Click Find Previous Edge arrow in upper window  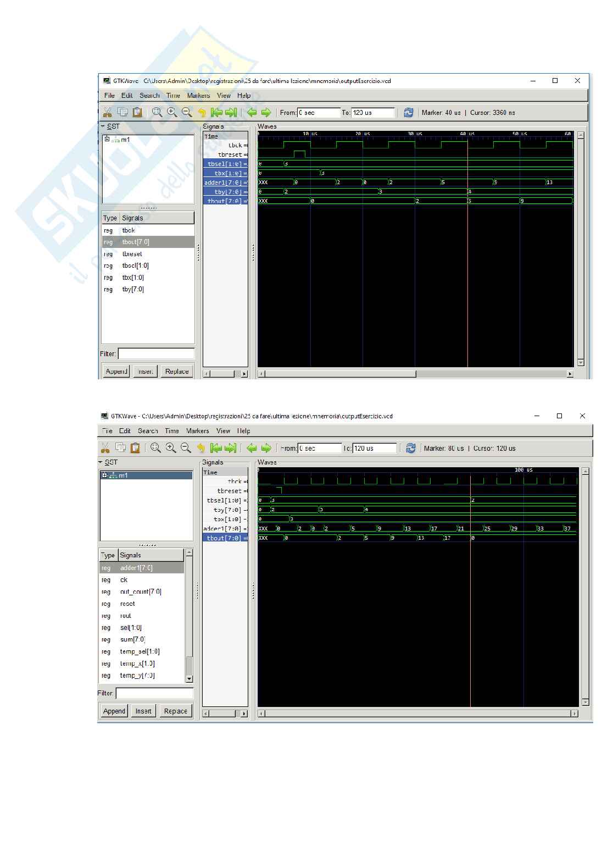coord(252,112)
